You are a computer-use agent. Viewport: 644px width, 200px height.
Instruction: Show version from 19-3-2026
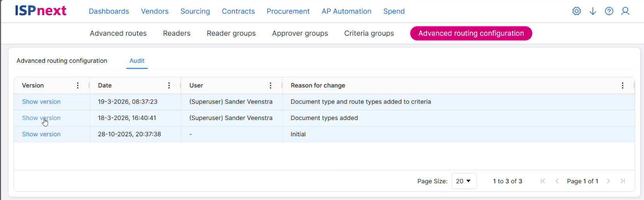(x=41, y=102)
